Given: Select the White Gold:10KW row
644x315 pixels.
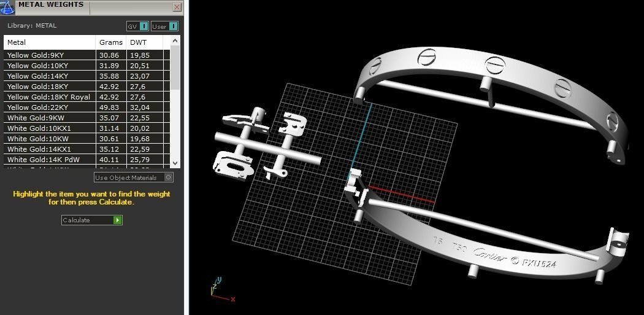Looking at the screenshot, I should click(86, 139).
